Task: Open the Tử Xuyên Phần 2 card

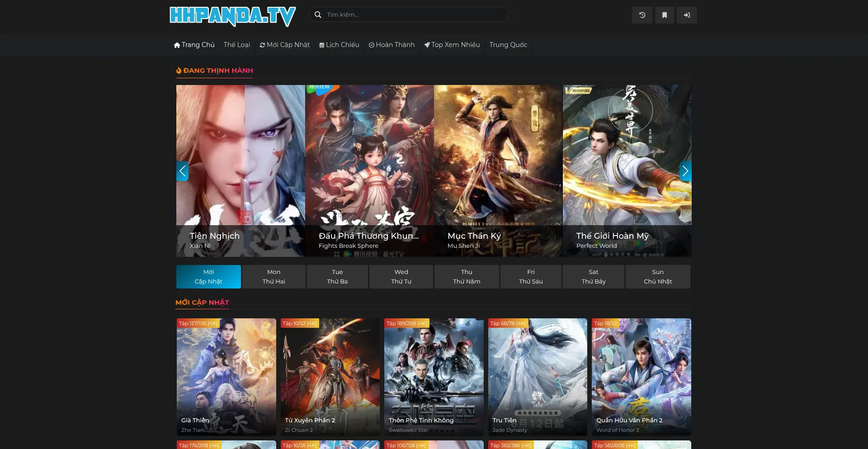Action: (330, 377)
